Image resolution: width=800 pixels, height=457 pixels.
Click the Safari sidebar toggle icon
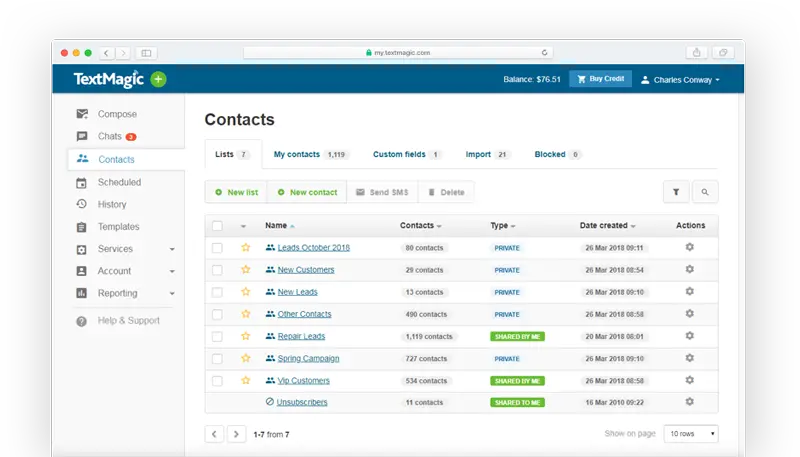(146, 53)
